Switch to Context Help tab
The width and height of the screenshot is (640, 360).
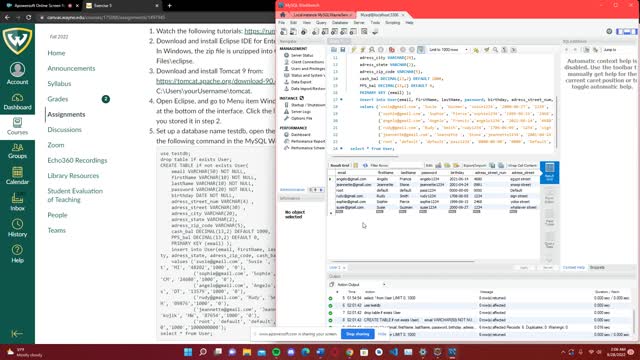pos(574,268)
